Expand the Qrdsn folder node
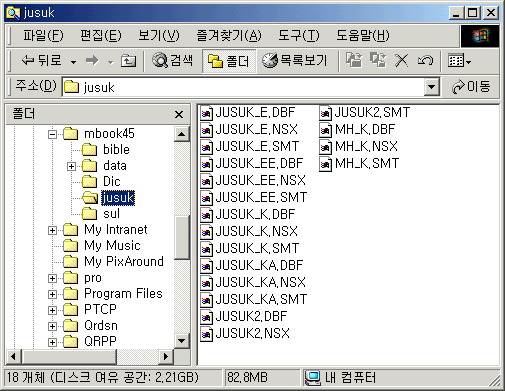This screenshot has height=391, width=505. tap(52, 326)
